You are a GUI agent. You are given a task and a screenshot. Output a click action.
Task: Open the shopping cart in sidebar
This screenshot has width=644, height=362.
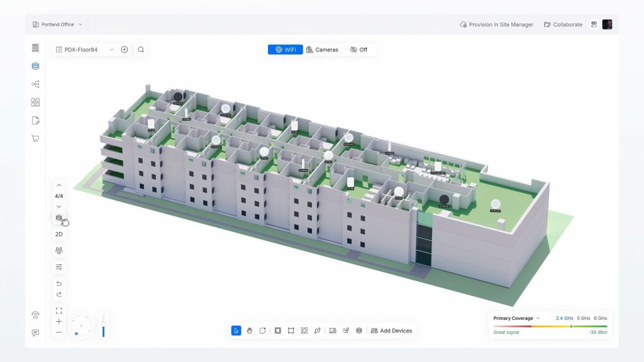[35, 138]
